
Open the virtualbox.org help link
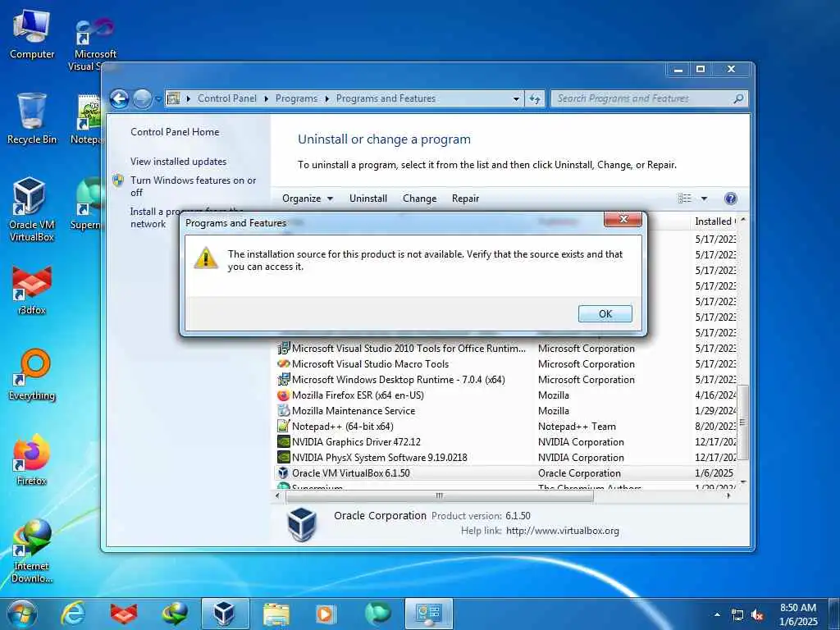(x=563, y=531)
